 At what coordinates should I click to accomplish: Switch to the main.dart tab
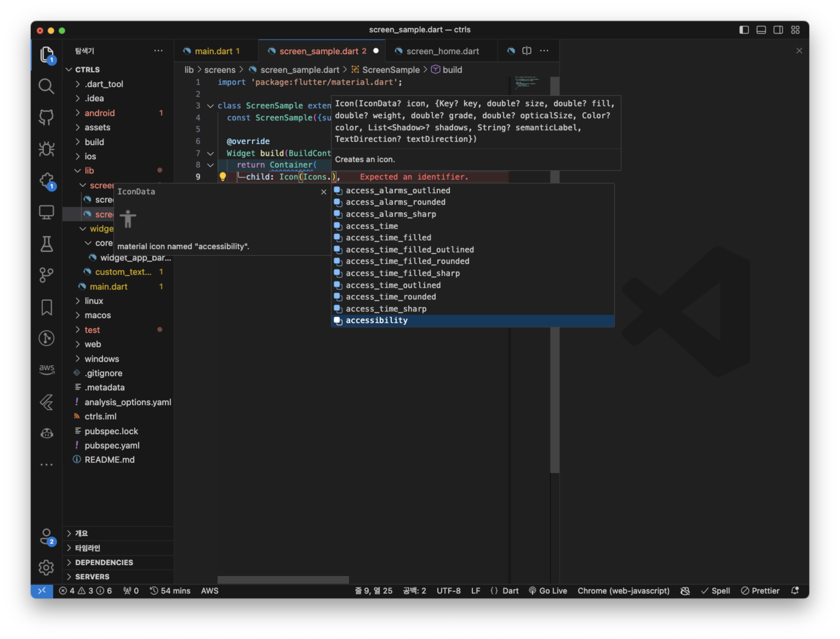(213, 51)
